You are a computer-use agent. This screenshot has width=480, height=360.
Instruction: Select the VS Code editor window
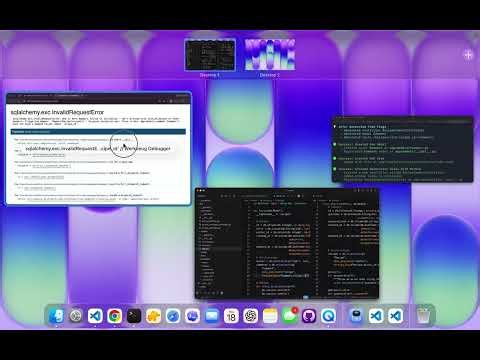[287, 243]
